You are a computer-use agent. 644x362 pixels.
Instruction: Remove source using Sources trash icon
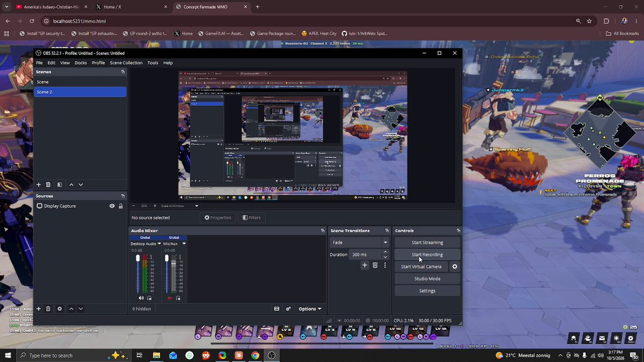48,309
